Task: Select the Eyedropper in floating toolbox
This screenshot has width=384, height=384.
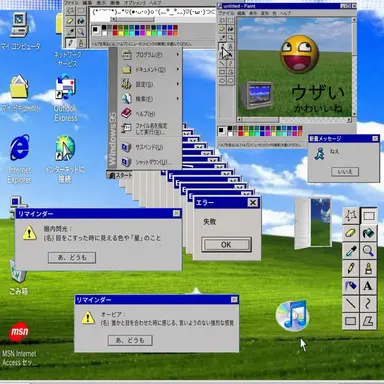Action: (351, 251)
